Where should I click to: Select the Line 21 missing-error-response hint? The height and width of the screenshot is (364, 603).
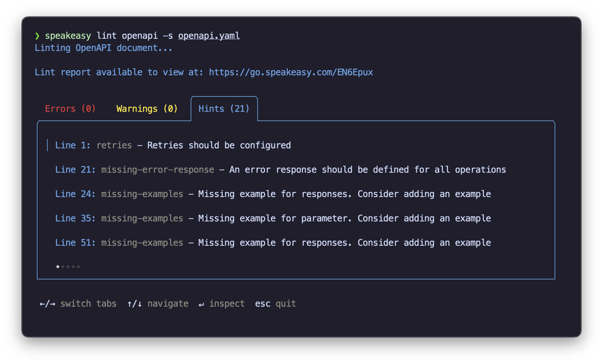[x=280, y=170]
